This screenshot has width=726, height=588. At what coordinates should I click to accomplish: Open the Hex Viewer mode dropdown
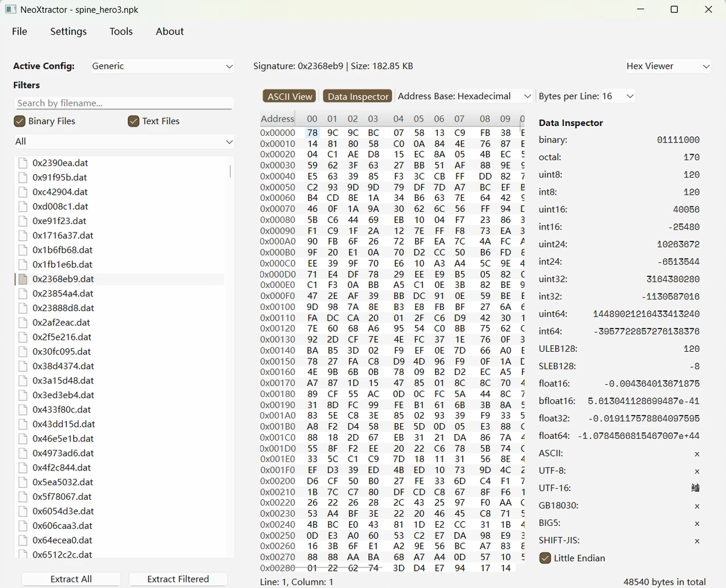tap(668, 66)
